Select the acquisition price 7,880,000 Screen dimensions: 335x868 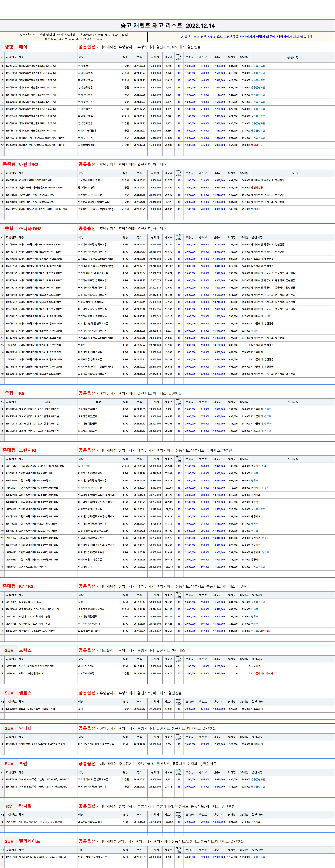pyautogui.click(x=220, y=66)
